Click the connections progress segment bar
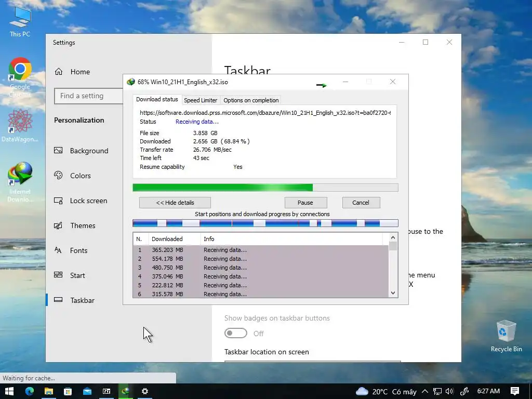This screenshot has width=532, height=399. [265, 223]
